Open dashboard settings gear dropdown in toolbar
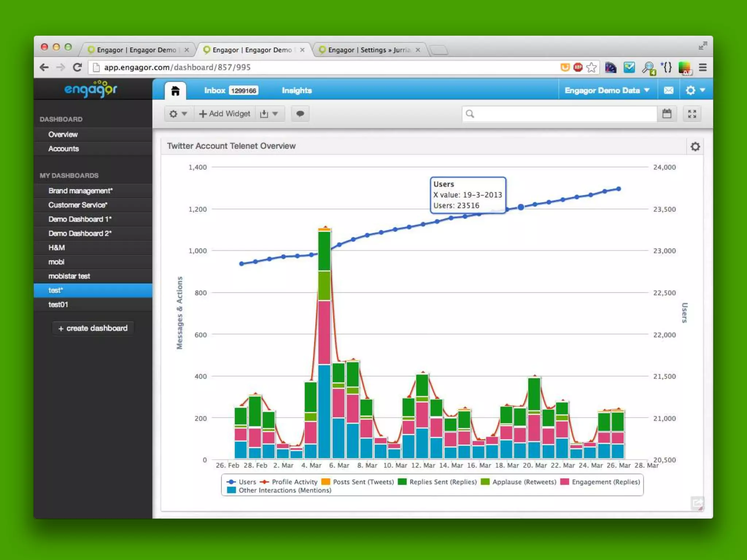 [x=178, y=114]
